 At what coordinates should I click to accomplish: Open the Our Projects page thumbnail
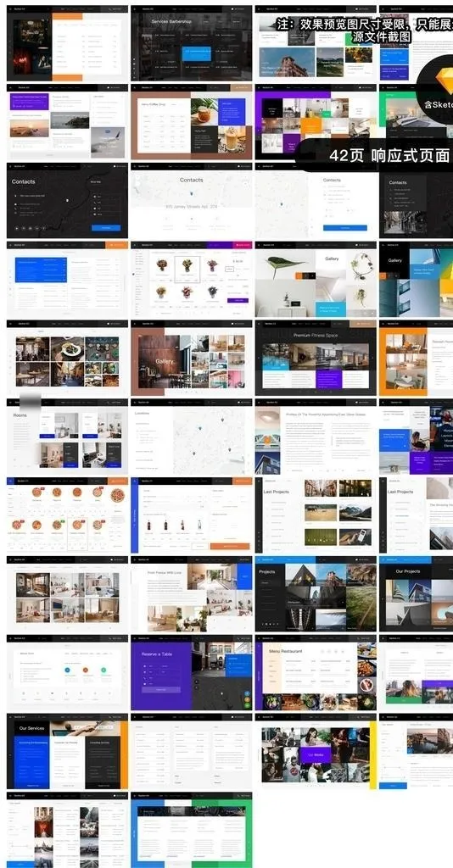(x=416, y=593)
